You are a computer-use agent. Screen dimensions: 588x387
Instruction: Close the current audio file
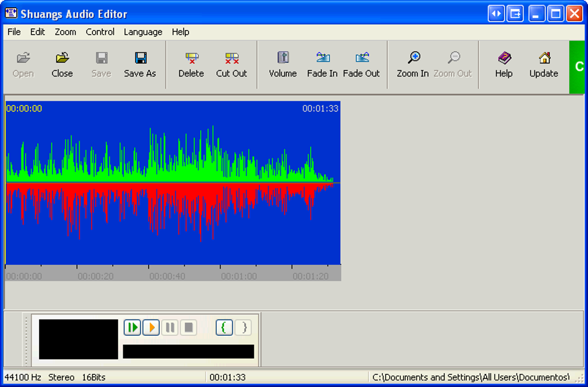point(62,65)
